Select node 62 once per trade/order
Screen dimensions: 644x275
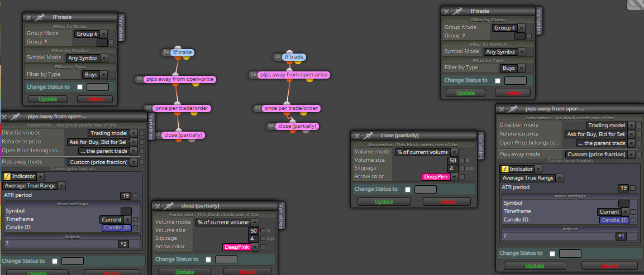(182, 108)
